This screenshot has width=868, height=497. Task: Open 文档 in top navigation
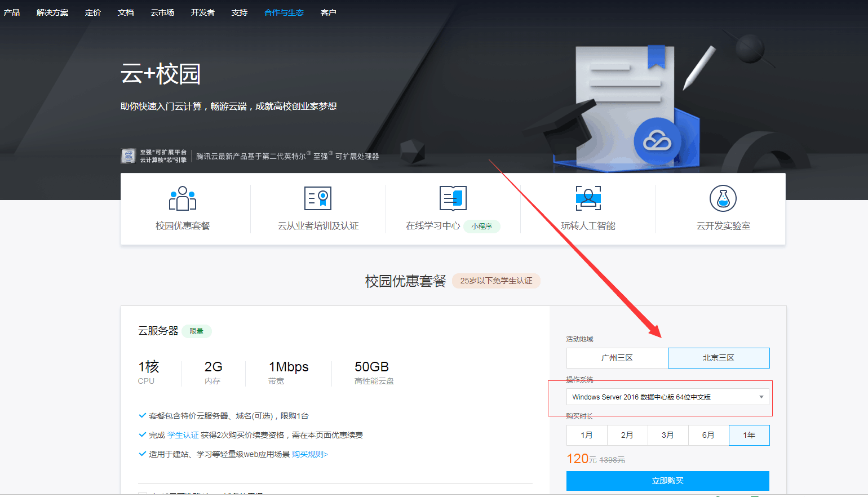coord(126,12)
